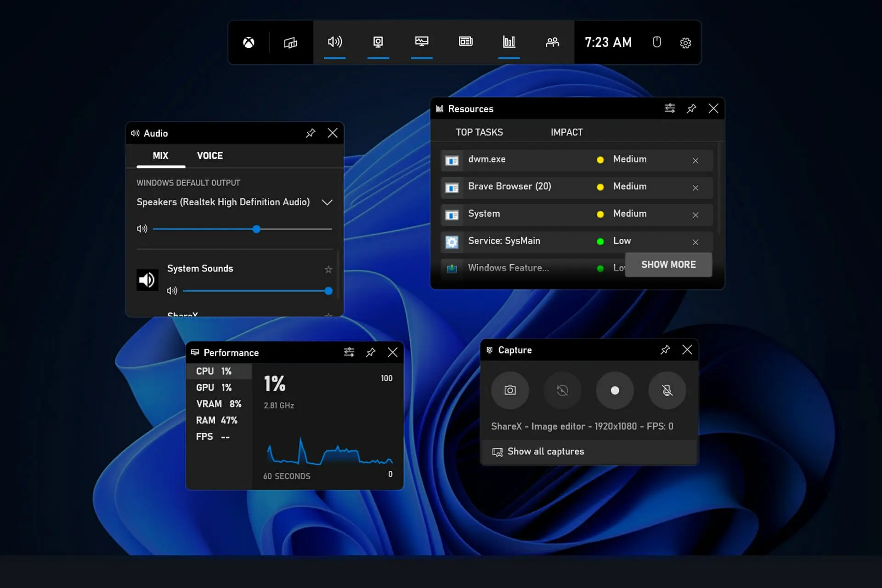Click the System Sounds volume slider
Image resolution: width=882 pixels, height=588 pixels.
coord(255,291)
